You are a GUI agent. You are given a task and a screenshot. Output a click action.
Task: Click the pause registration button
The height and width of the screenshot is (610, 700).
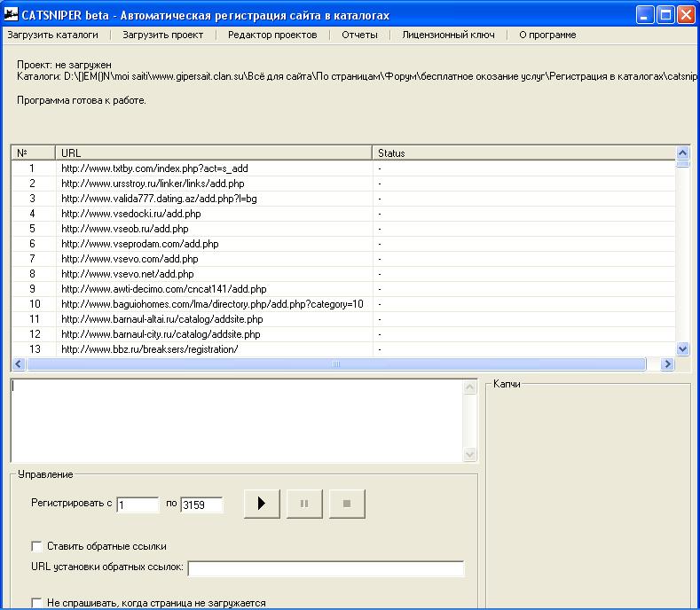coord(304,504)
